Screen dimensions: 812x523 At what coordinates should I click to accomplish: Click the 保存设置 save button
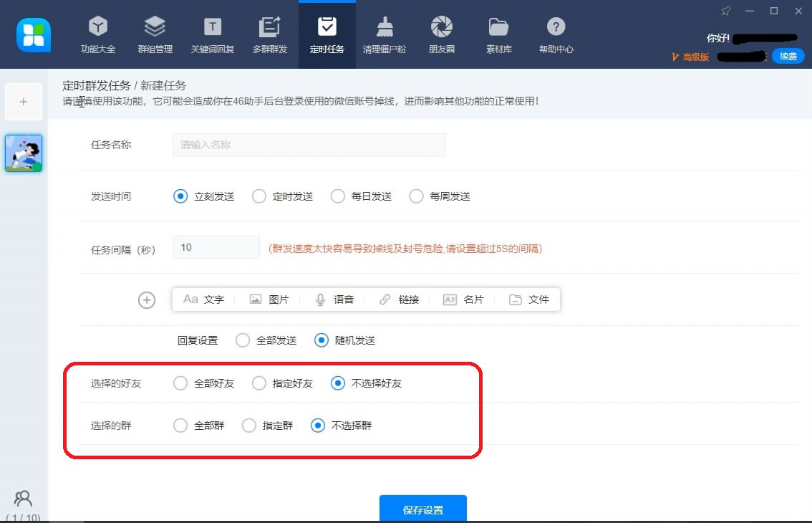pos(422,509)
